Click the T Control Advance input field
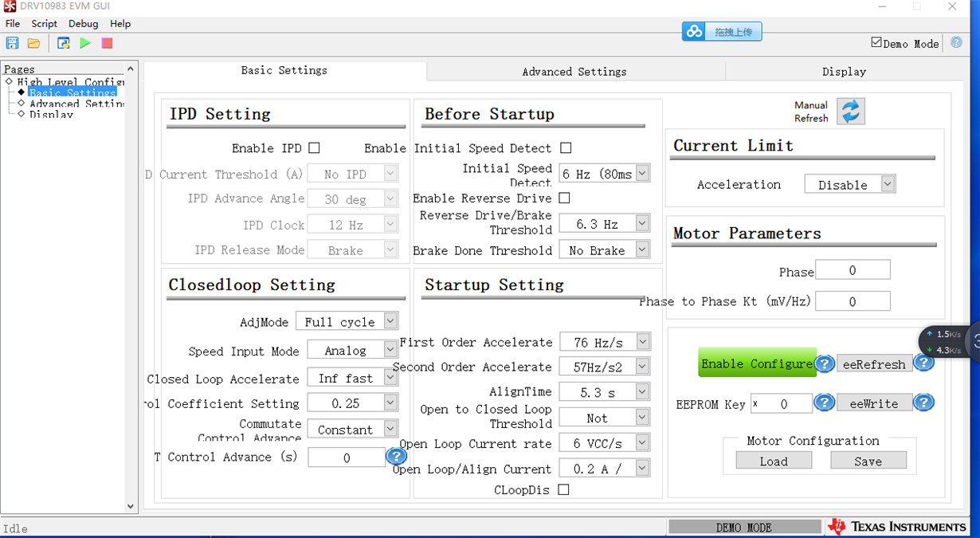This screenshot has height=538, width=980. click(347, 457)
